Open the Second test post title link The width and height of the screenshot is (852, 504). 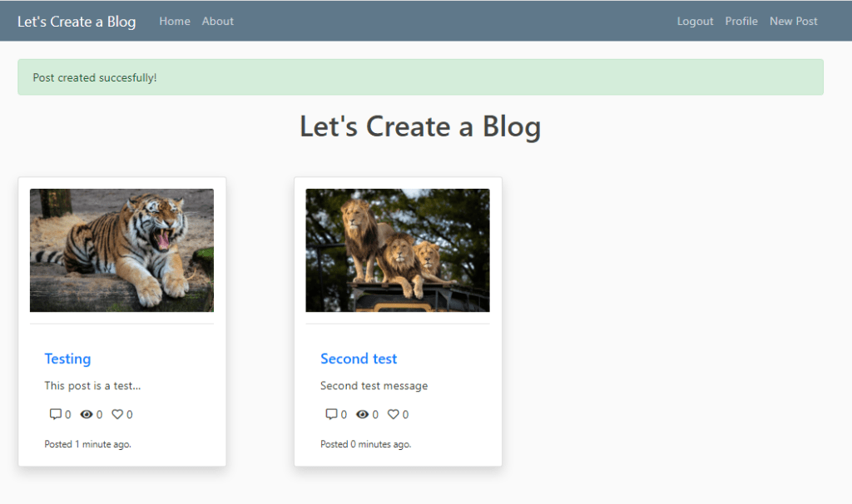(x=359, y=358)
